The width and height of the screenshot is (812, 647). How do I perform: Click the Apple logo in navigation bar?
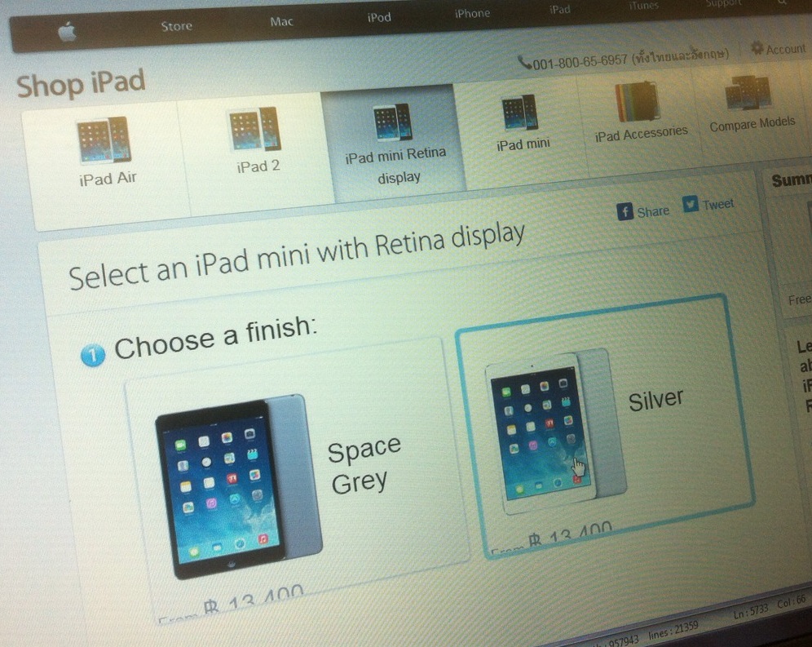(68, 32)
